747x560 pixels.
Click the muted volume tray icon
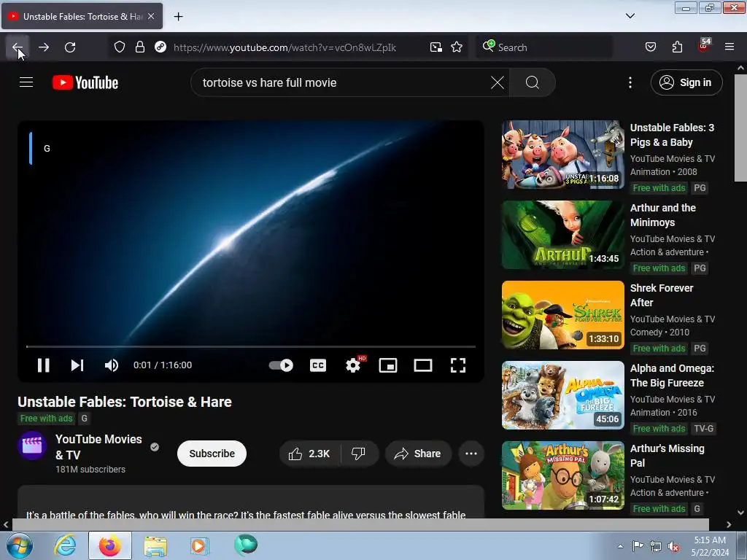(673, 546)
